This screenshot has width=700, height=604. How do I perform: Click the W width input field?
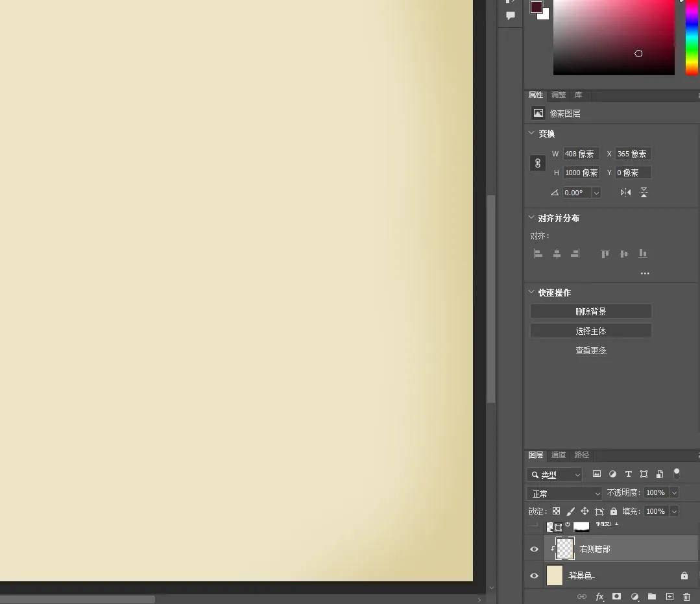point(581,154)
